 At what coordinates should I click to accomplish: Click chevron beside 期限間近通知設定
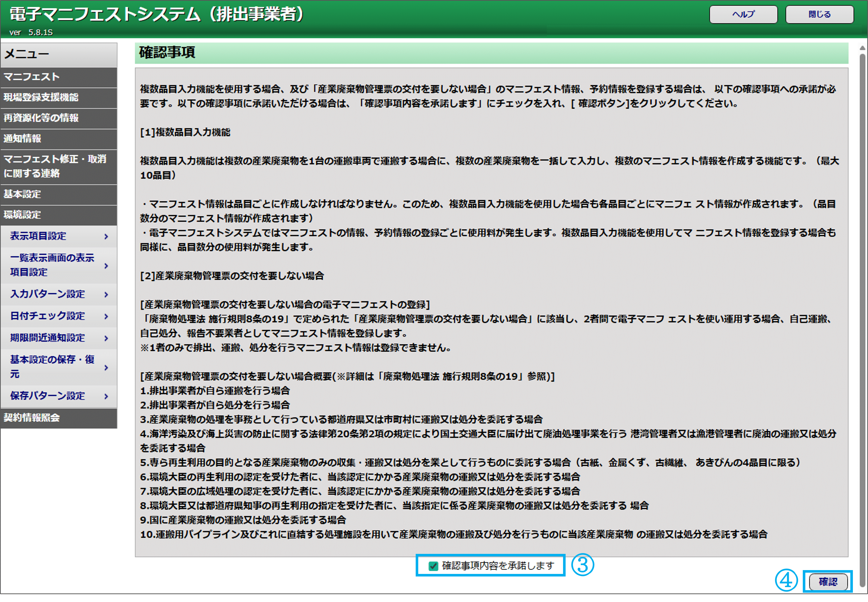[x=106, y=338]
